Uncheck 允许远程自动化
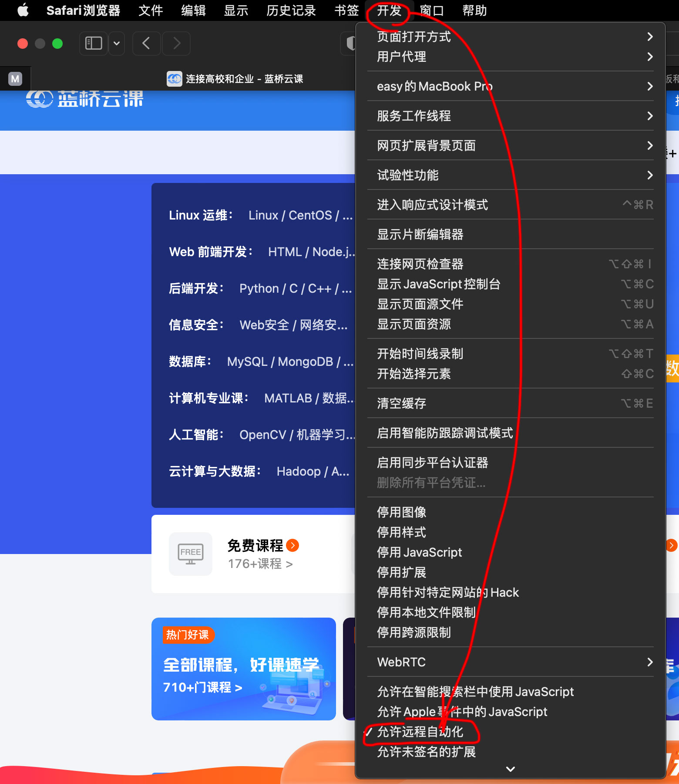This screenshot has height=784, width=679. (x=511, y=732)
